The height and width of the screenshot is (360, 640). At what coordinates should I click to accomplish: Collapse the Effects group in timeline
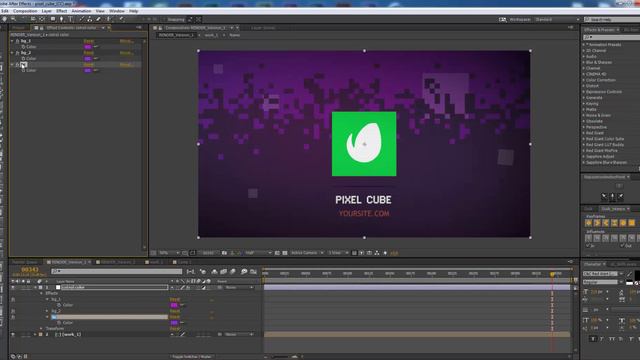41,293
